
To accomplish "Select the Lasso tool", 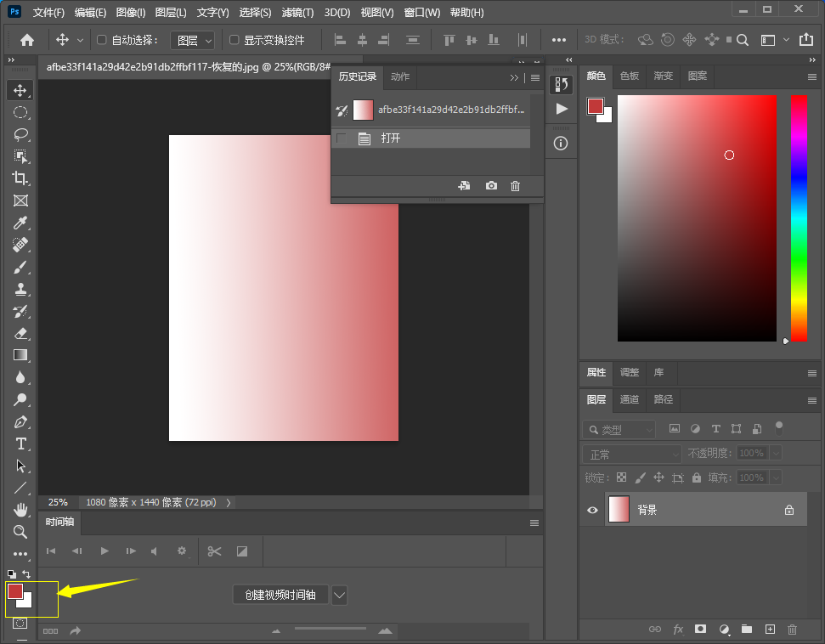I will pos(20,134).
